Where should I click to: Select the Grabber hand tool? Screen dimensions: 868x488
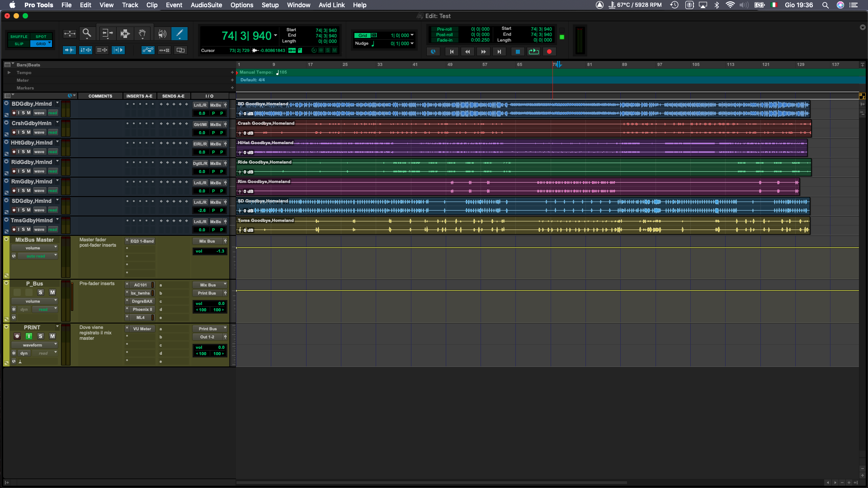142,33
